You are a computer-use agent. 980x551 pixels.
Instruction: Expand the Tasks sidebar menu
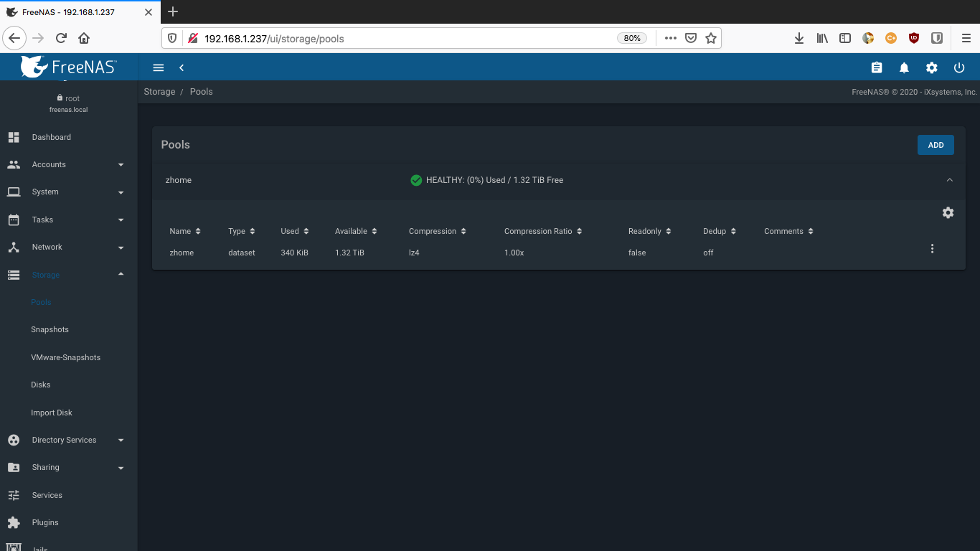pyautogui.click(x=69, y=220)
